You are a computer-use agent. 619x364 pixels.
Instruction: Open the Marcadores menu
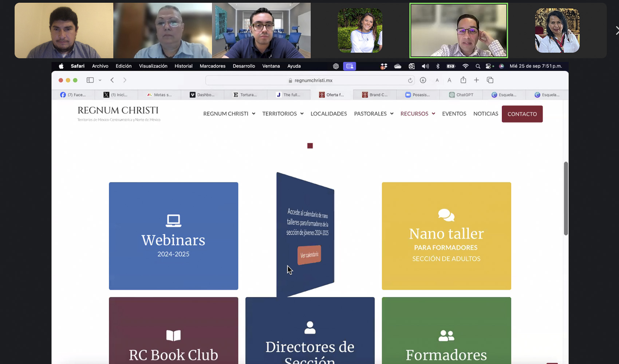click(212, 66)
